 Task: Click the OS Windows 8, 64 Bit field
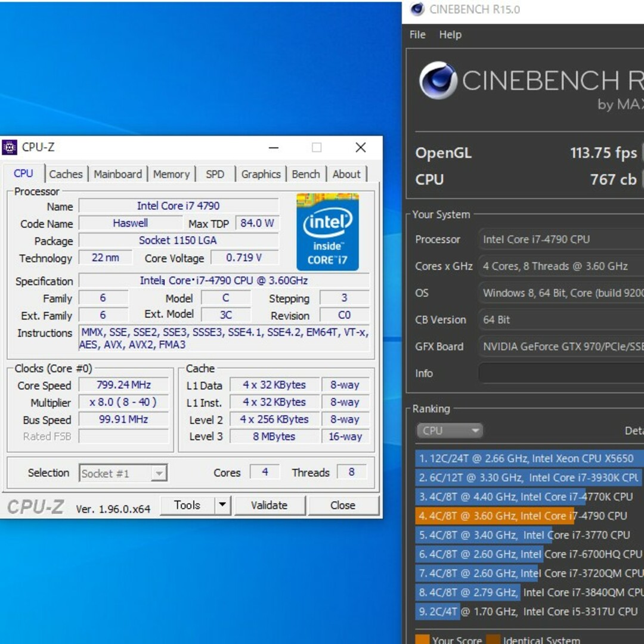tap(561, 293)
